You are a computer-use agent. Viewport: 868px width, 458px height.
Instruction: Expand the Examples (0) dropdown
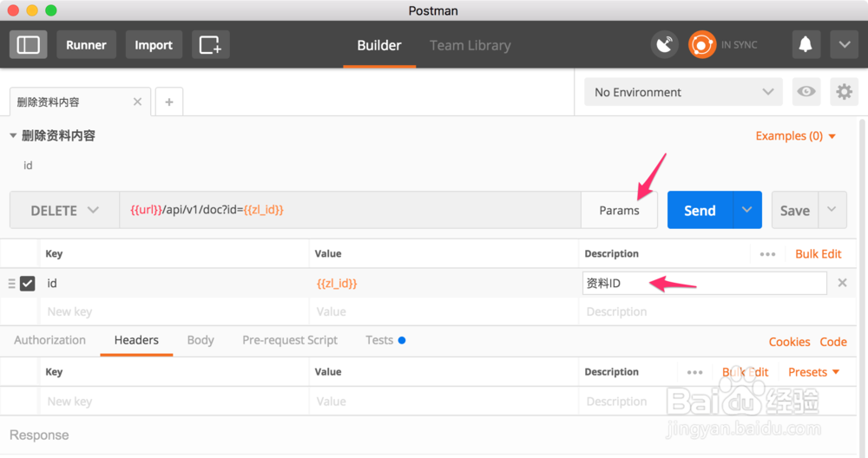(x=795, y=136)
